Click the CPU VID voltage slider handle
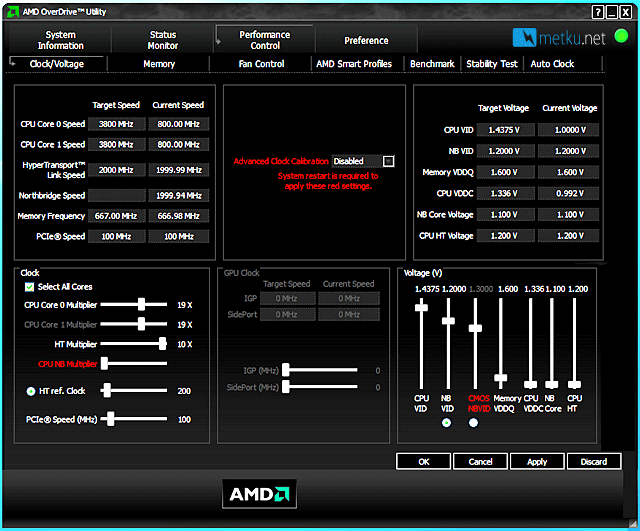The height and width of the screenshot is (531, 640). click(422, 307)
